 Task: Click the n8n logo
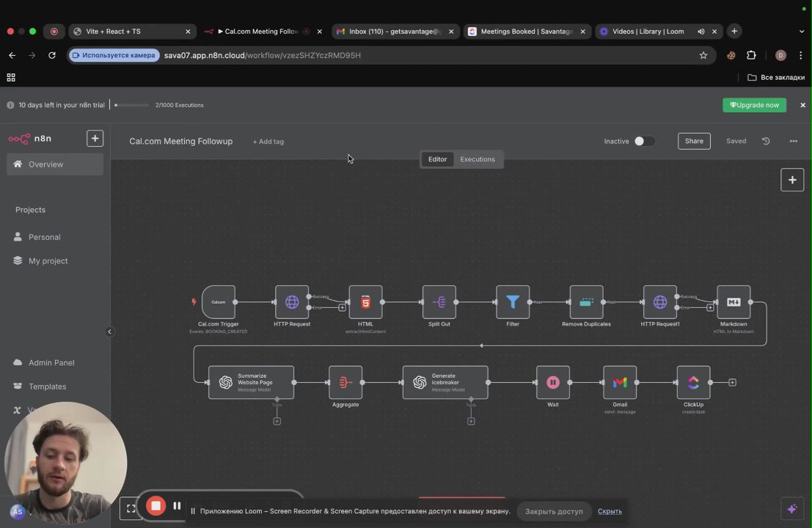click(30, 139)
